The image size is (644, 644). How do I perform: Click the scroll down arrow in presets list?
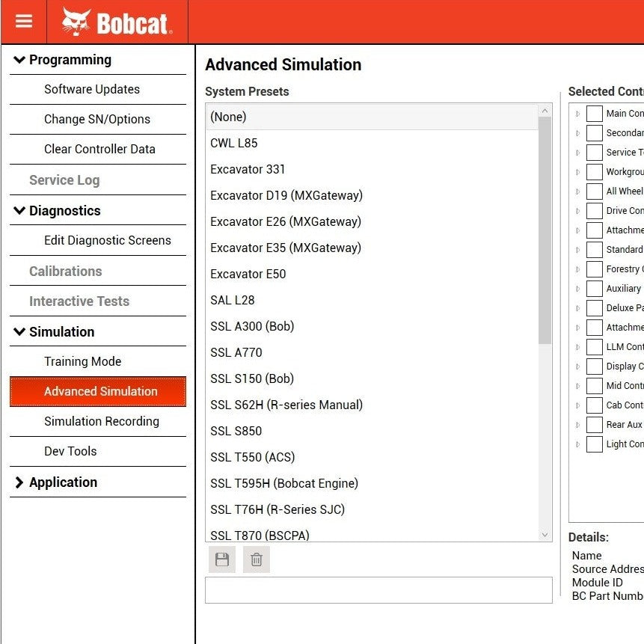click(545, 535)
